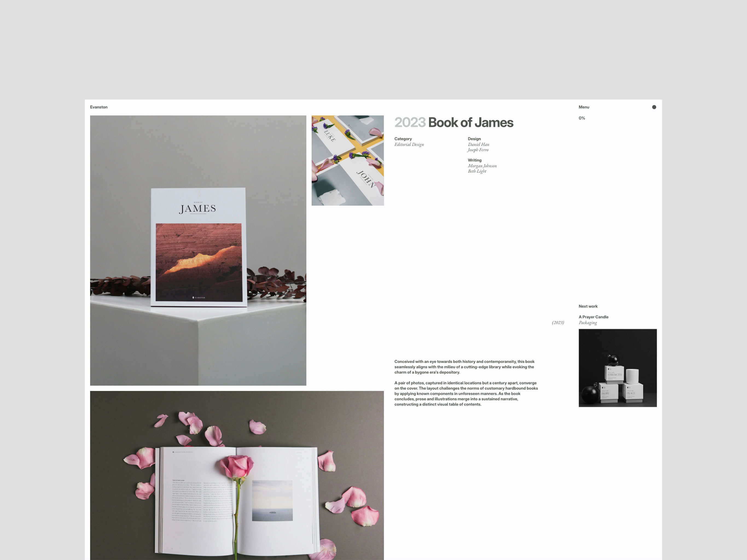747x560 pixels.
Task: Click designer name Joseph Ferro
Action: (x=478, y=150)
